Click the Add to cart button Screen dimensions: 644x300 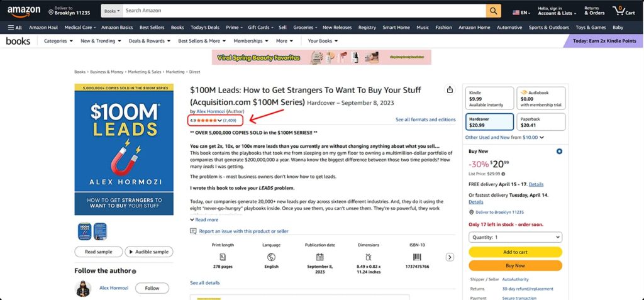pos(516,252)
